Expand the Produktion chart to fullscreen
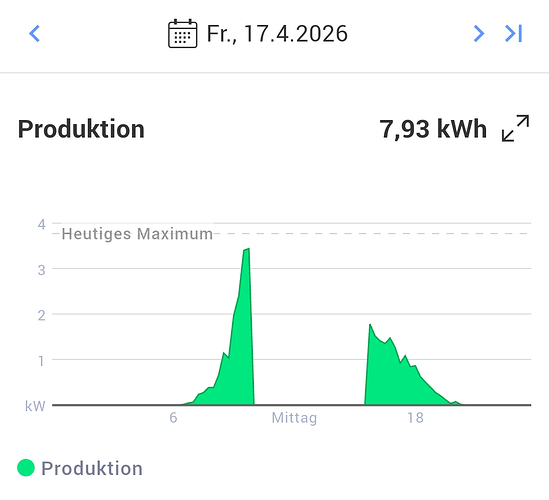The height and width of the screenshot is (500, 549). coord(515,128)
